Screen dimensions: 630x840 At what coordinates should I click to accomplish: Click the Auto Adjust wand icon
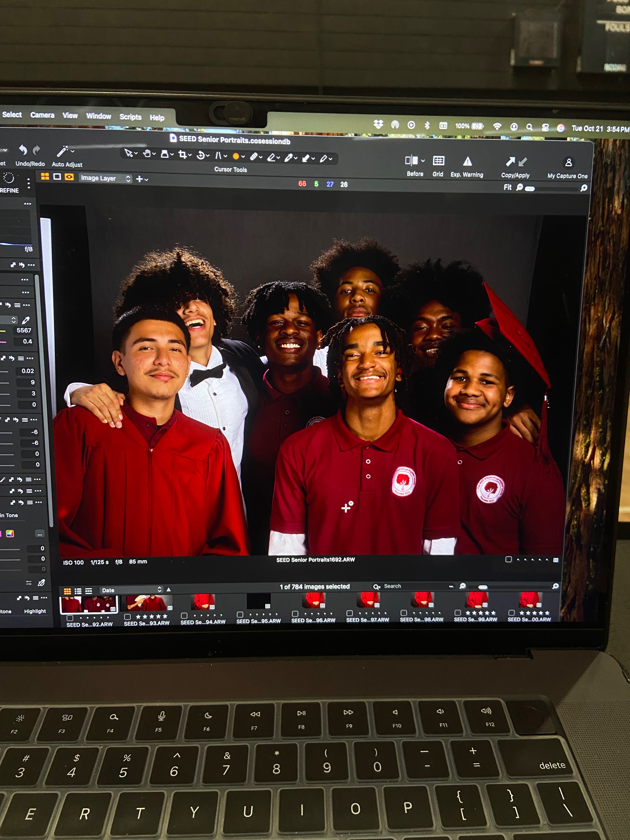(x=62, y=151)
